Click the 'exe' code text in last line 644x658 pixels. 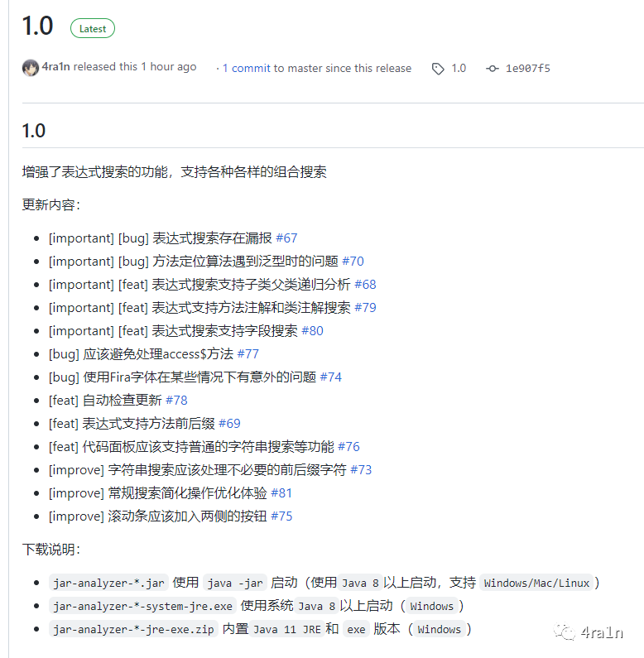coord(356,629)
